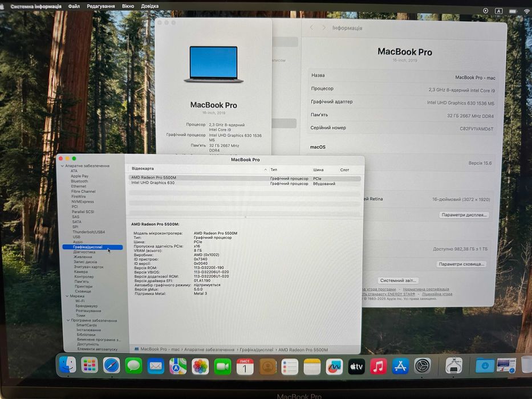This screenshot has width=532, height=399.
Task: Open System Settings gear in dock
Action: [423, 366]
